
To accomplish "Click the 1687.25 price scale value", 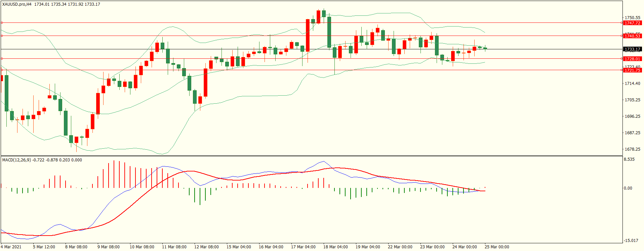I will click(x=632, y=133).
